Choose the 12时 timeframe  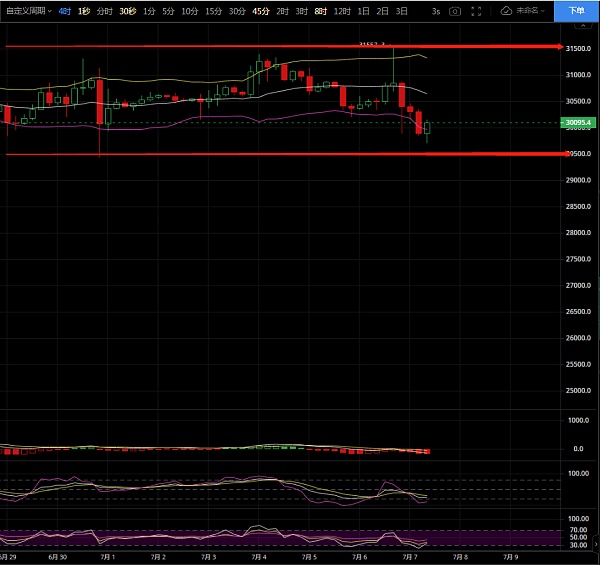(x=342, y=10)
